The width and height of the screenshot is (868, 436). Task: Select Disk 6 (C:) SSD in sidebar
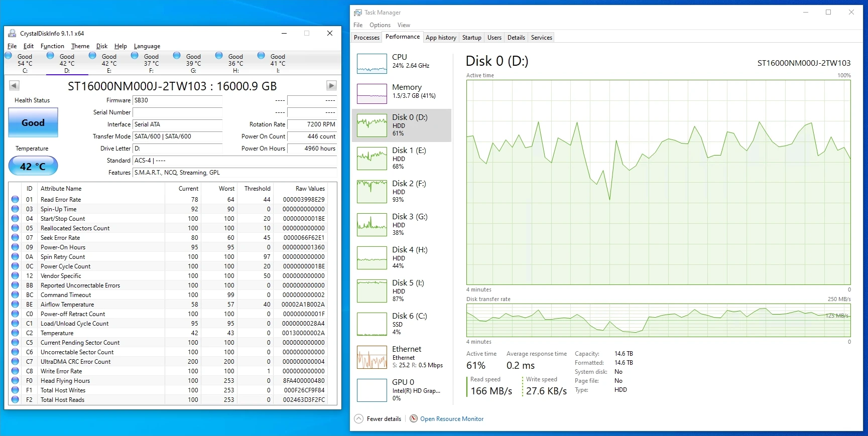pos(402,324)
